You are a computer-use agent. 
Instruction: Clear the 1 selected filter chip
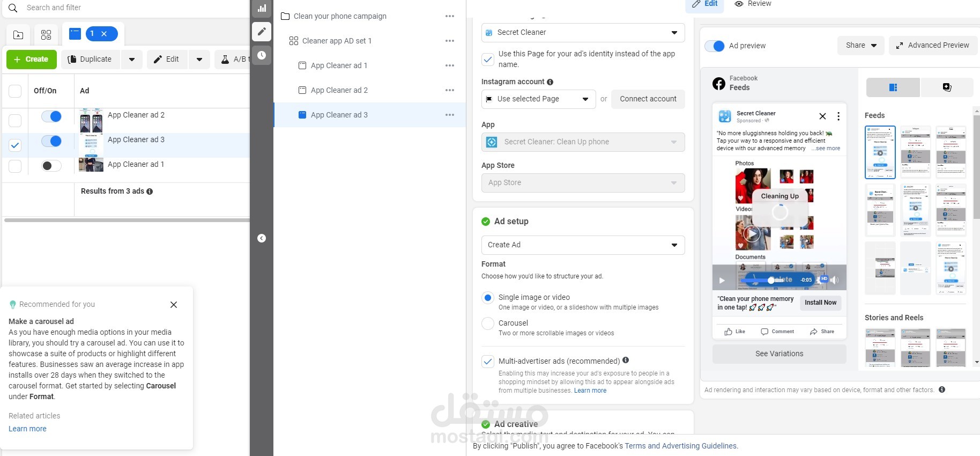104,34
